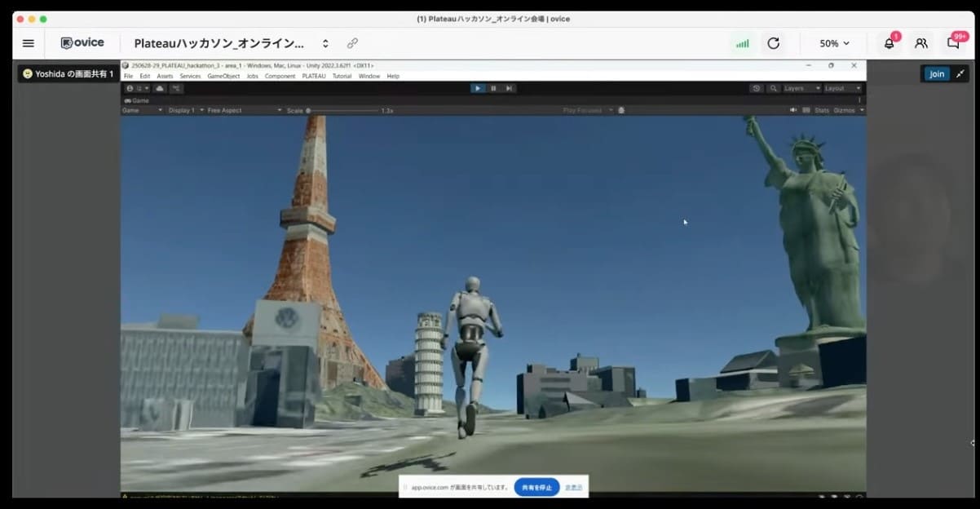This screenshot has height=509, width=980.
Task: Expand the Unity Layers dropdown
Action: (801, 88)
